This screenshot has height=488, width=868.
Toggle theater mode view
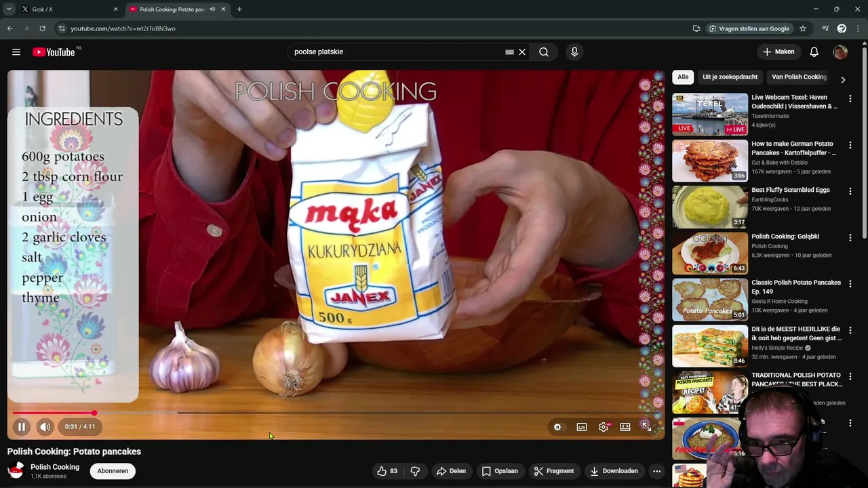625,427
